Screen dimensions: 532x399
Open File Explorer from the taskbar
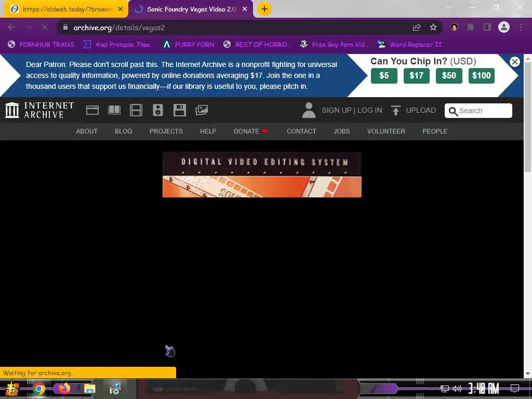tap(89, 389)
